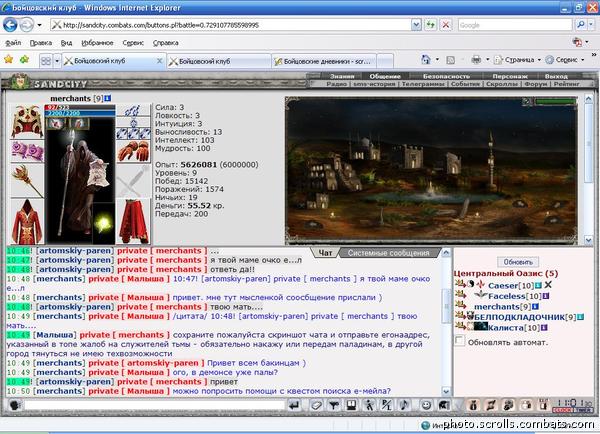The image size is (600, 434).
Task: Open the 'Файл' menu
Action: 13,42
